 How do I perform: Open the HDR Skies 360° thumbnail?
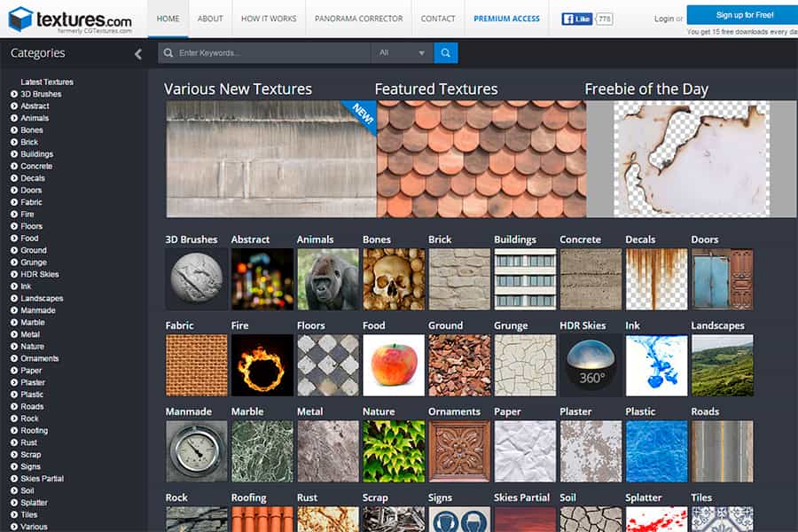(591, 365)
